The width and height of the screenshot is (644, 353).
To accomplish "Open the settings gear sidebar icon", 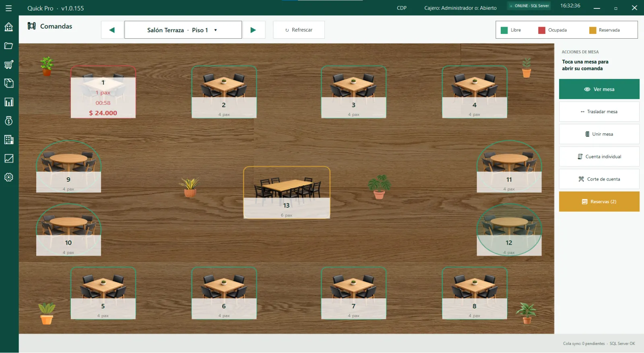I will (8, 177).
